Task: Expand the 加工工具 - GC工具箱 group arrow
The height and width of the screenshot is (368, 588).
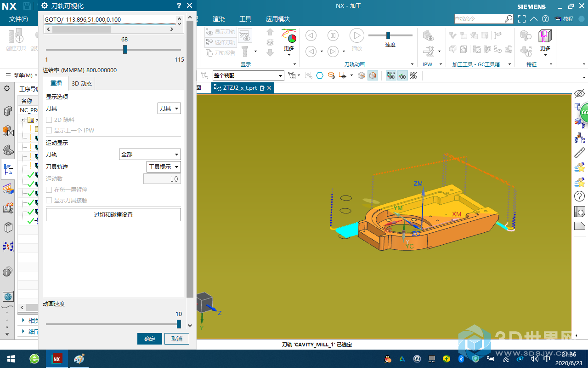Action: tap(510, 64)
